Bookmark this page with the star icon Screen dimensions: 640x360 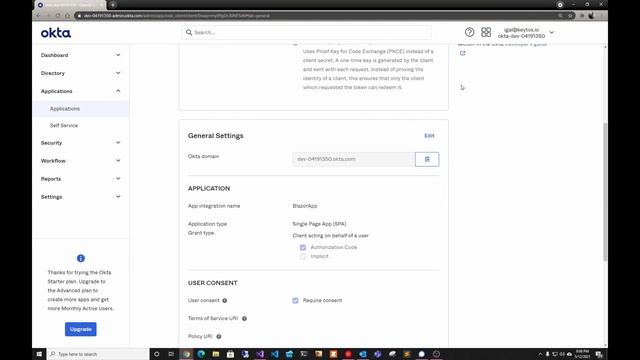click(x=570, y=16)
